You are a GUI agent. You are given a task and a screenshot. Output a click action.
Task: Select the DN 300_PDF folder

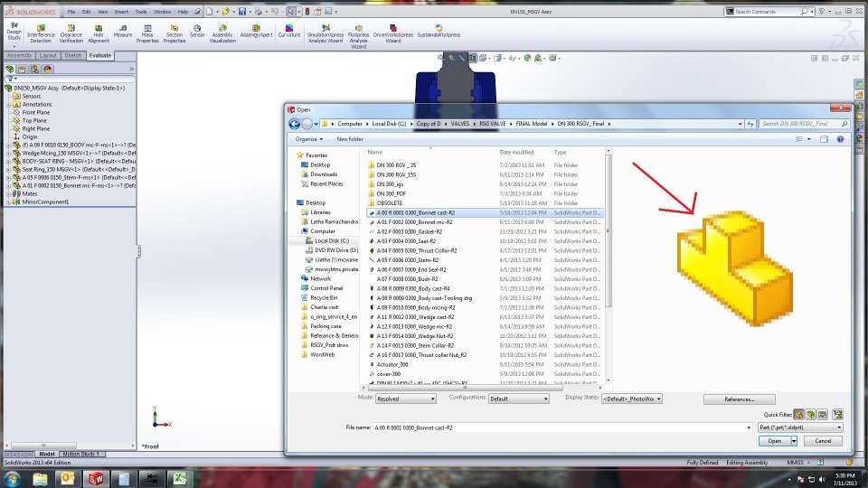pyautogui.click(x=391, y=194)
